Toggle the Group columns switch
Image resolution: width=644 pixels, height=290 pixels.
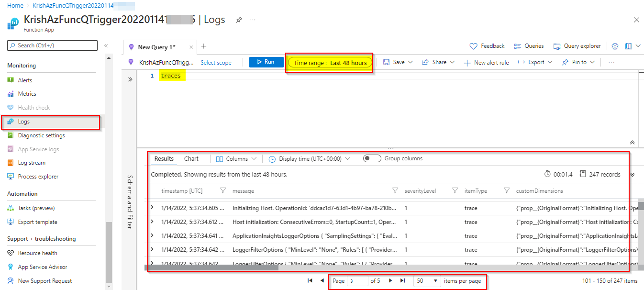pyautogui.click(x=372, y=158)
